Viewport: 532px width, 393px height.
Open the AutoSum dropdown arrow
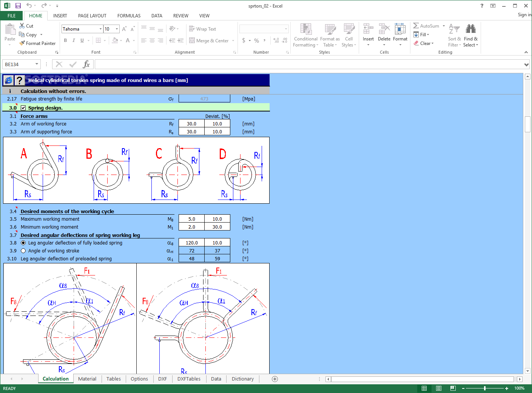[444, 26]
